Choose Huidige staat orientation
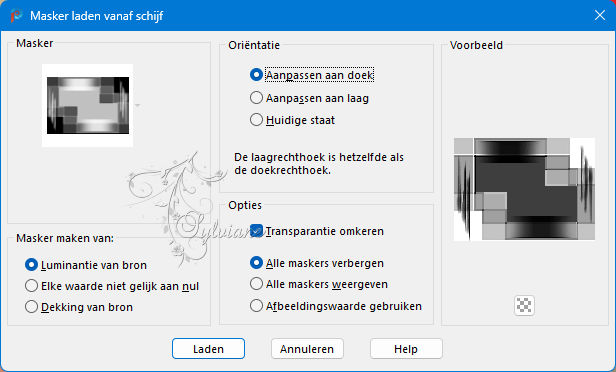 point(292,120)
